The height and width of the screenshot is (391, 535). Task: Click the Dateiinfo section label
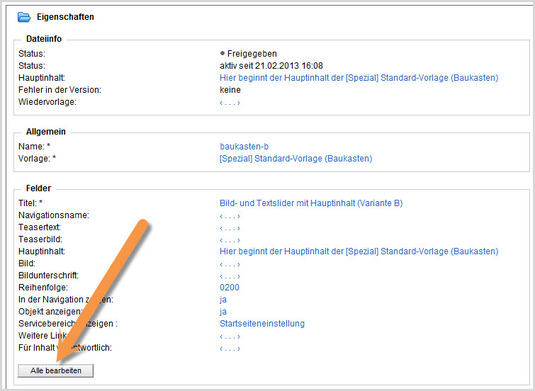tap(44, 39)
